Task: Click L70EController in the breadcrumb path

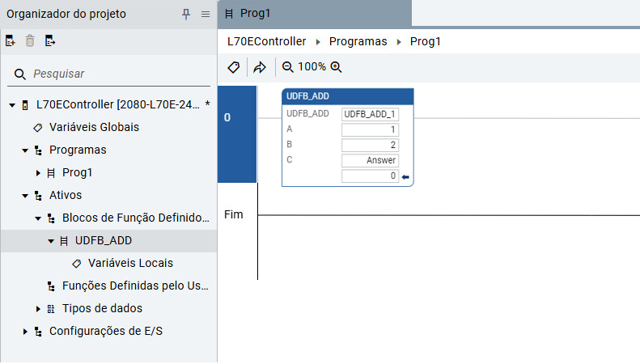Action: (265, 41)
